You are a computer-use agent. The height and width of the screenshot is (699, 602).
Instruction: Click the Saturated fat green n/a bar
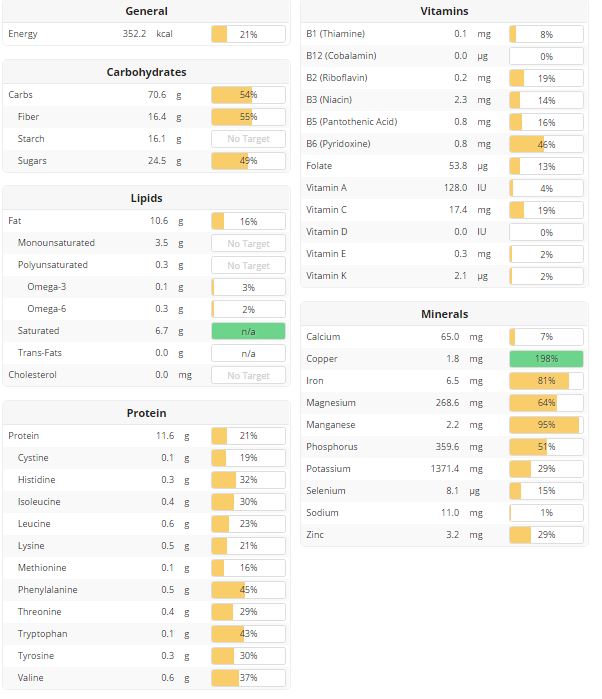(x=248, y=331)
